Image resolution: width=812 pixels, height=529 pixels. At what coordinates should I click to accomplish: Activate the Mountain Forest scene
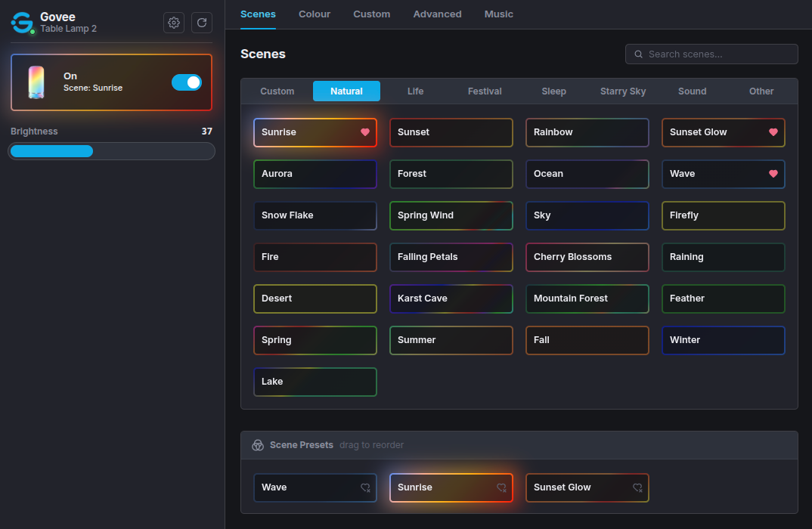click(x=587, y=299)
